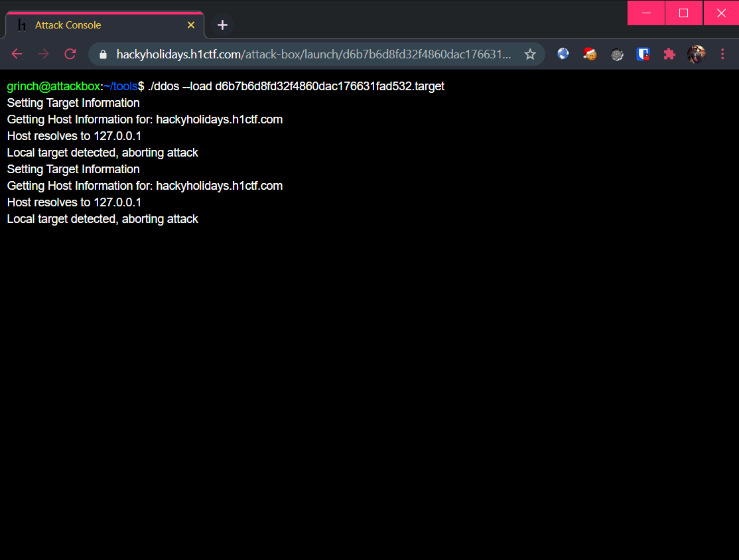739x560 pixels.
Task: Click the second 'Setting Target Information' line
Action: click(73, 169)
